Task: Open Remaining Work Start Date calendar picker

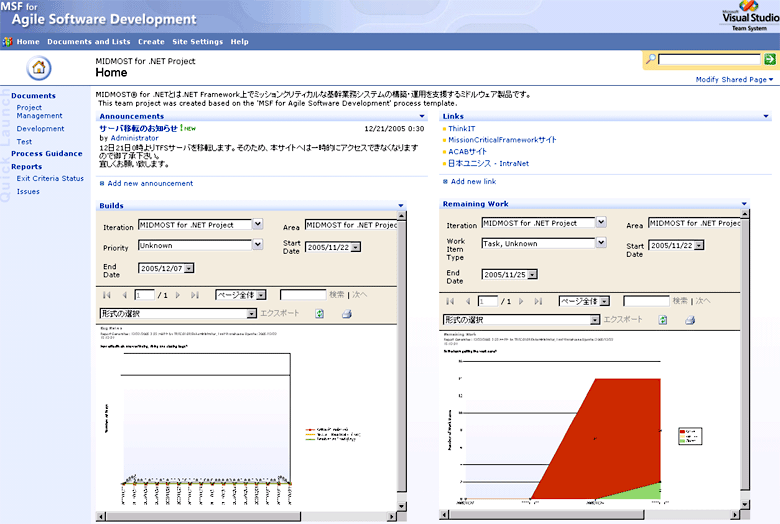Action: (699, 245)
